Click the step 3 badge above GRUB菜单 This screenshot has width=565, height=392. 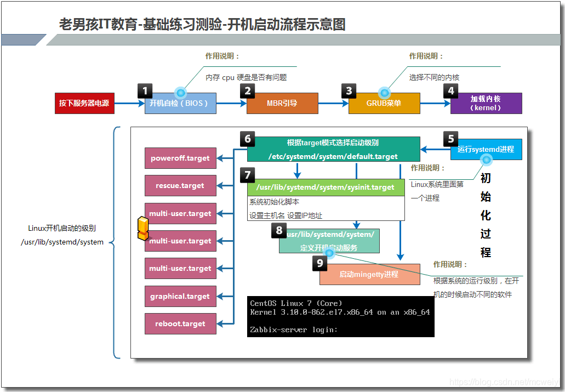tap(349, 90)
